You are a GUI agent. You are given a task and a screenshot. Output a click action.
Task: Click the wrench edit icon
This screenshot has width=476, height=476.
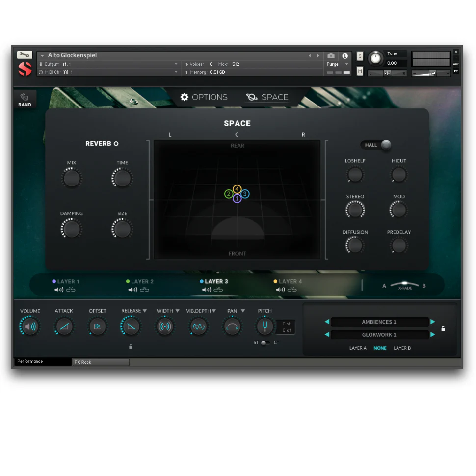tap(25, 55)
